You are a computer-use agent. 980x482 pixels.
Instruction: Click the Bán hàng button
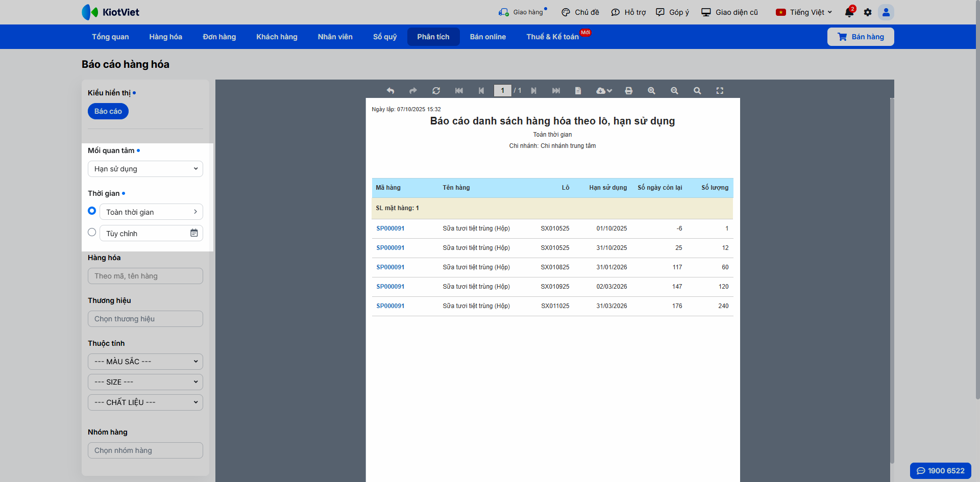pos(860,37)
